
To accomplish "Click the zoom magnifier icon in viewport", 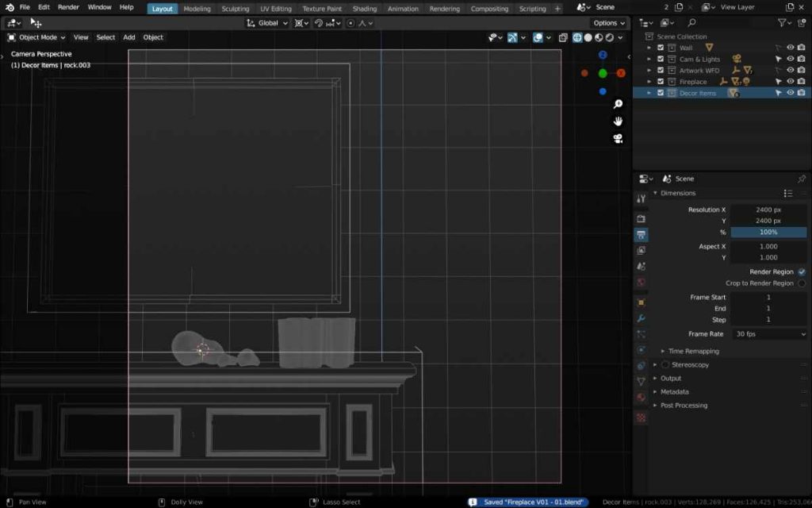I will pyautogui.click(x=618, y=104).
